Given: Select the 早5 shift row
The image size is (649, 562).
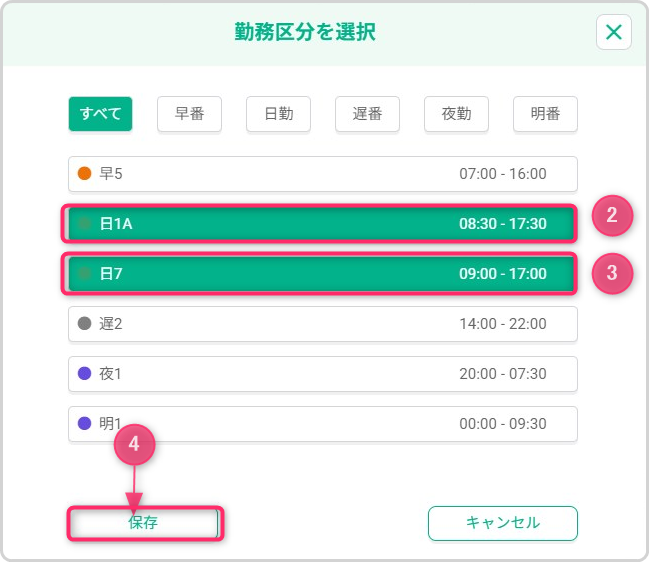Looking at the screenshot, I should (x=322, y=174).
